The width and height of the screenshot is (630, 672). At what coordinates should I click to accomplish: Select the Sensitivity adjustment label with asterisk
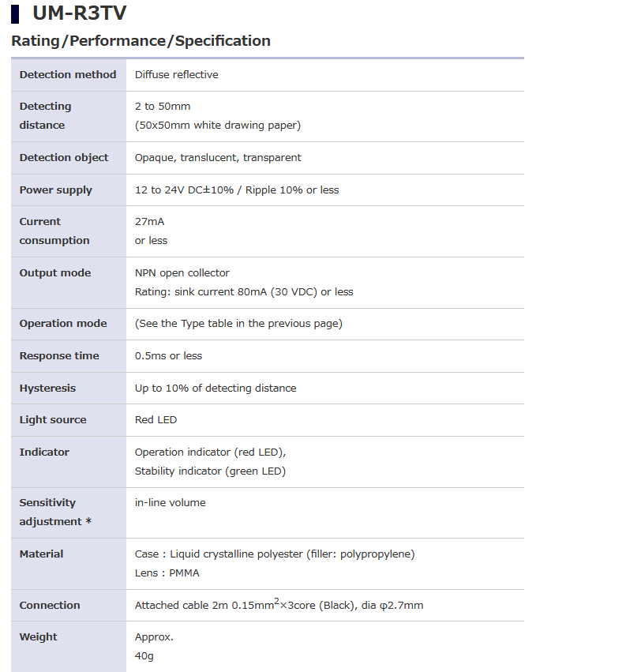click(54, 512)
